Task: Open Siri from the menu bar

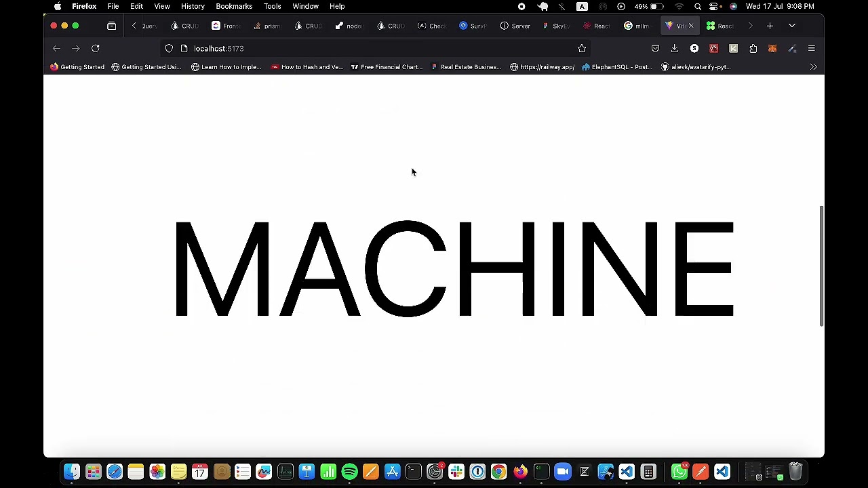Action: coord(733,6)
